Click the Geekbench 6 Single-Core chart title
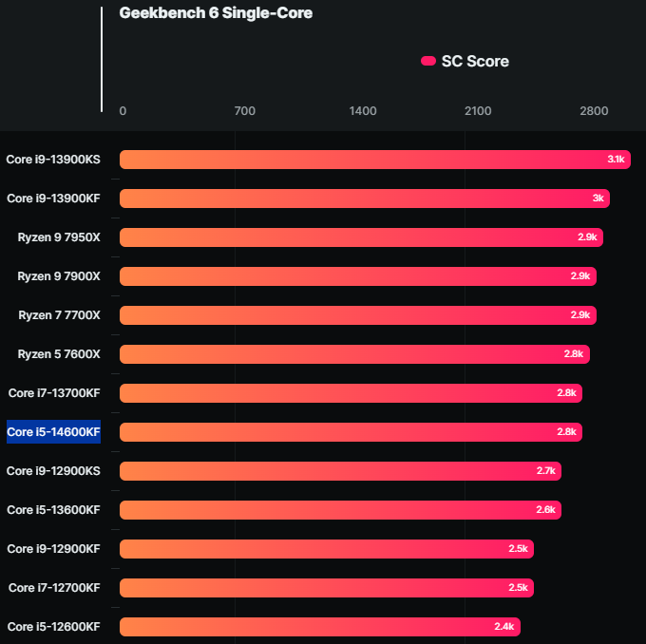This screenshot has height=644, width=646. coord(216,13)
